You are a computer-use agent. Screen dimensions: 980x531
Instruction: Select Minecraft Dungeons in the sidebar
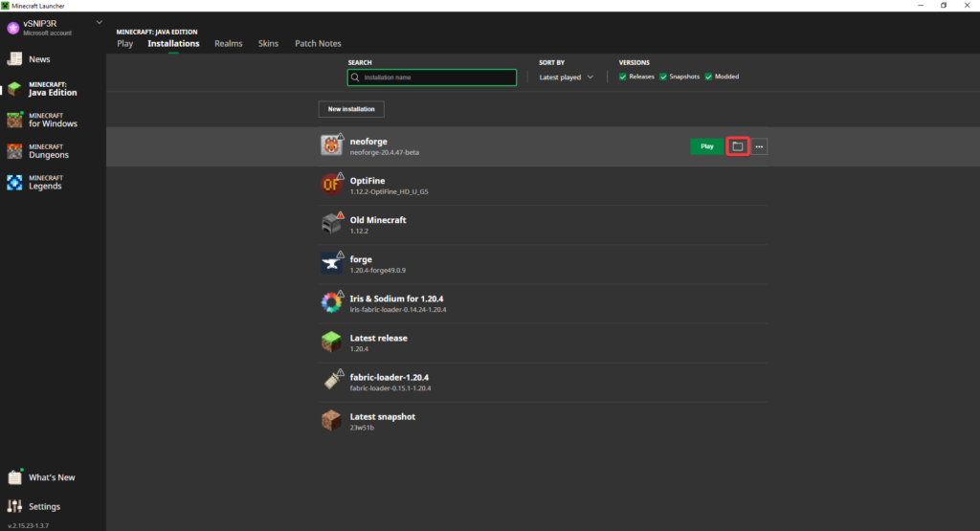(48, 151)
